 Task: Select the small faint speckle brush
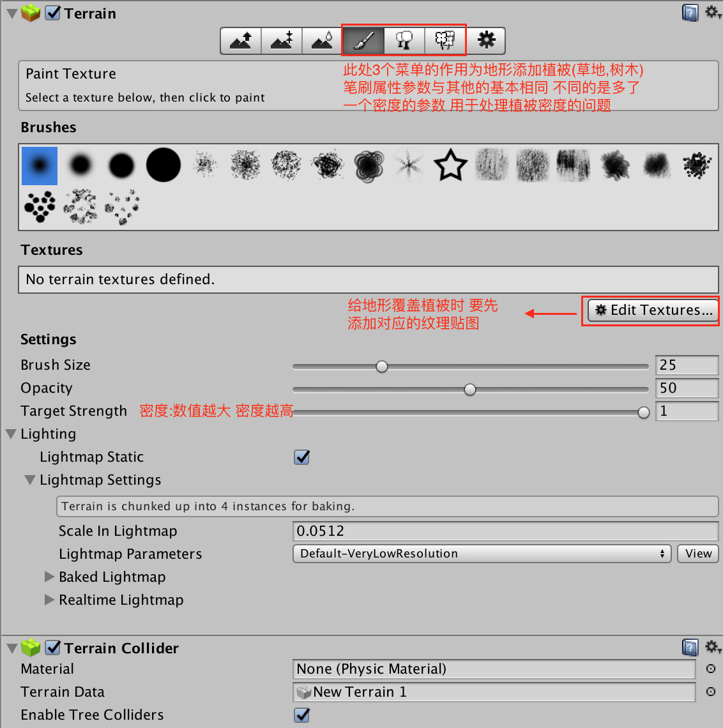pyautogui.click(x=205, y=165)
